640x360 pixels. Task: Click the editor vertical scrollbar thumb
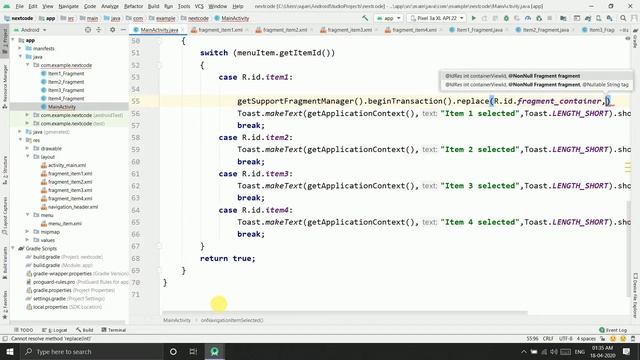click(x=628, y=249)
